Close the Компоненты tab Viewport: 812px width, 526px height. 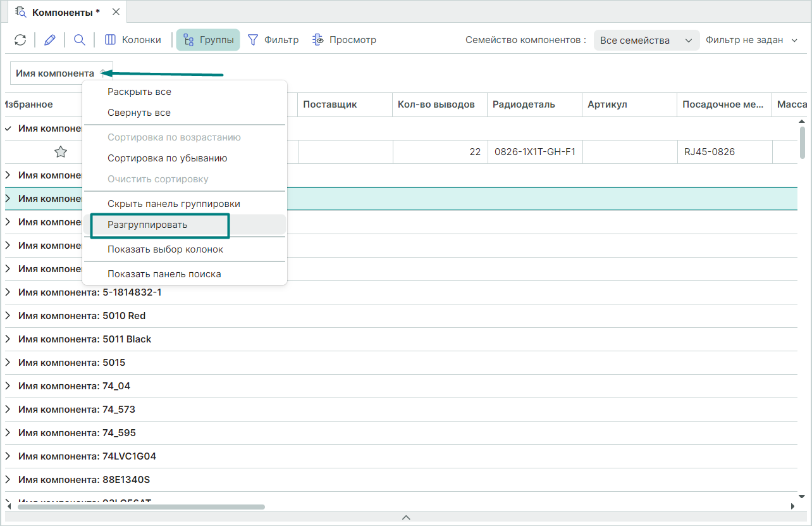point(116,12)
